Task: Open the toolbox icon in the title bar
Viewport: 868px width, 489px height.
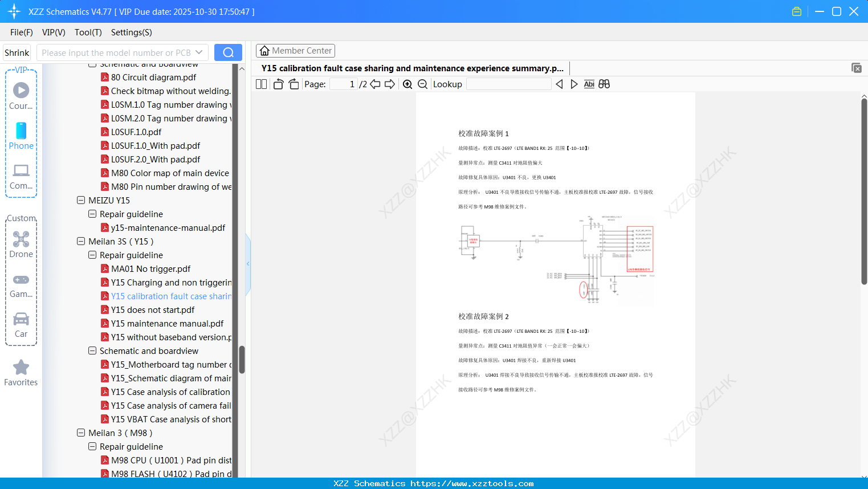Action: point(797,11)
